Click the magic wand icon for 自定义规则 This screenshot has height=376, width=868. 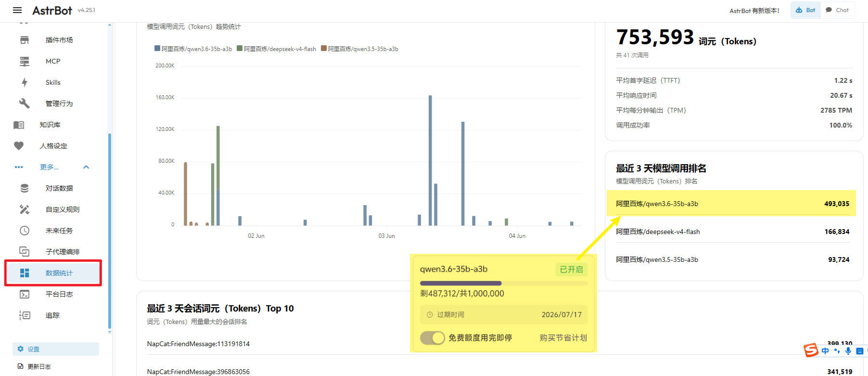pos(25,209)
